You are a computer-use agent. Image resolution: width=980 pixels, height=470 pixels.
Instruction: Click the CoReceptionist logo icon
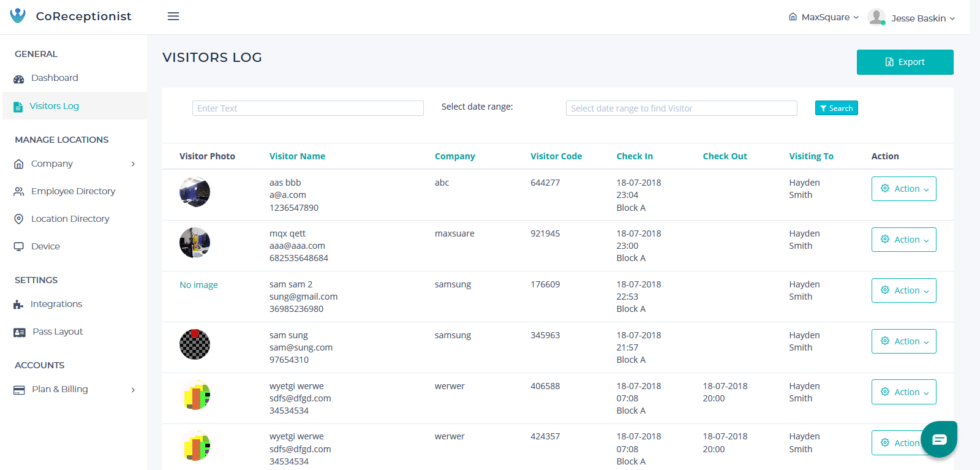pyautogui.click(x=18, y=15)
